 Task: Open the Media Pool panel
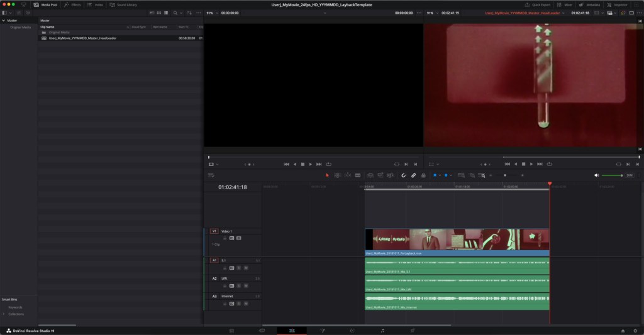click(45, 4)
